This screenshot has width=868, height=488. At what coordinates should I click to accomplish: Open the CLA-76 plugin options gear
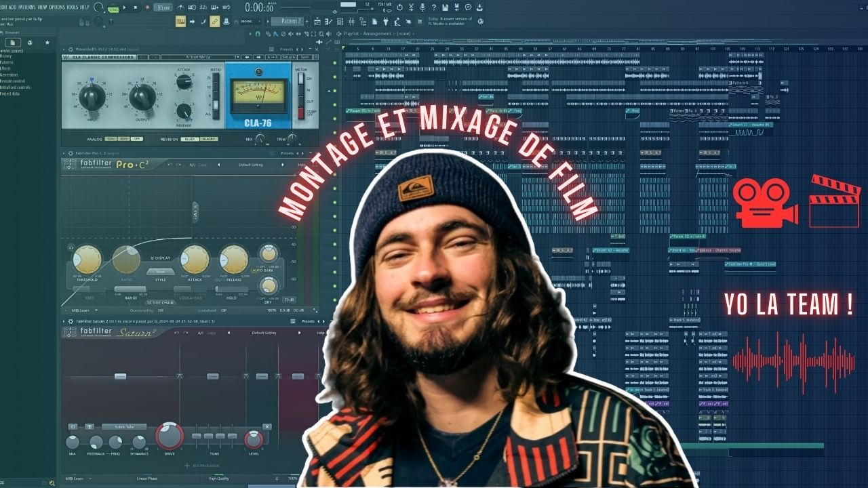[x=71, y=49]
